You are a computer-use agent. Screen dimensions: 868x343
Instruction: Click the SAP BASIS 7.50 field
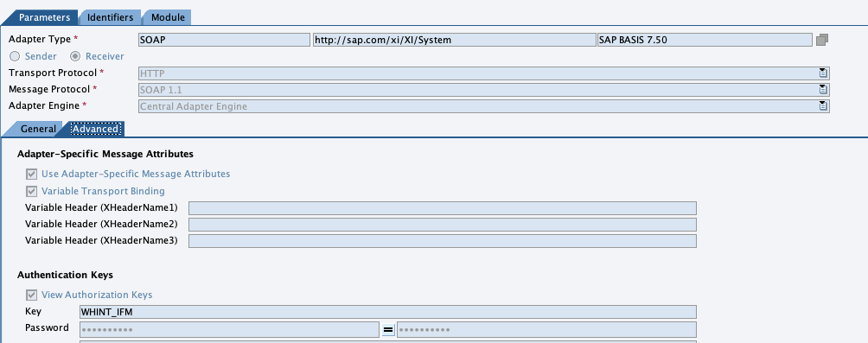tap(705, 40)
